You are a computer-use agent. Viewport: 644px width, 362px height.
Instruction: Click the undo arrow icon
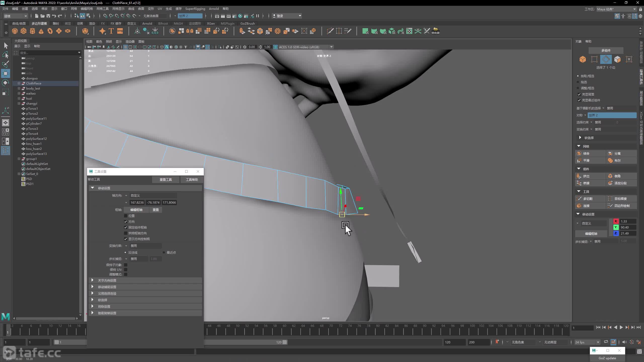tap(54, 16)
